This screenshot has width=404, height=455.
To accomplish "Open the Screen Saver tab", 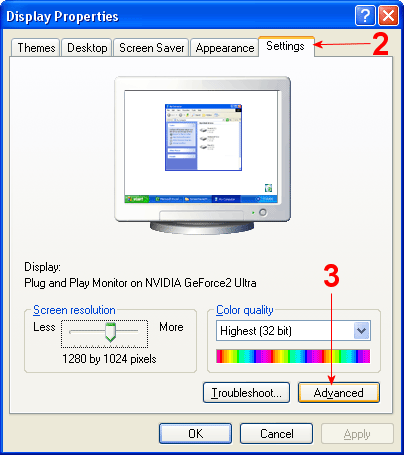I will (x=152, y=48).
